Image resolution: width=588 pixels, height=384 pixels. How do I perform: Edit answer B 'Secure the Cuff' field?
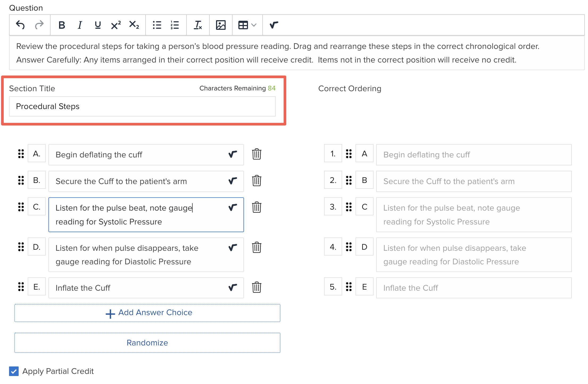pyautogui.click(x=146, y=181)
